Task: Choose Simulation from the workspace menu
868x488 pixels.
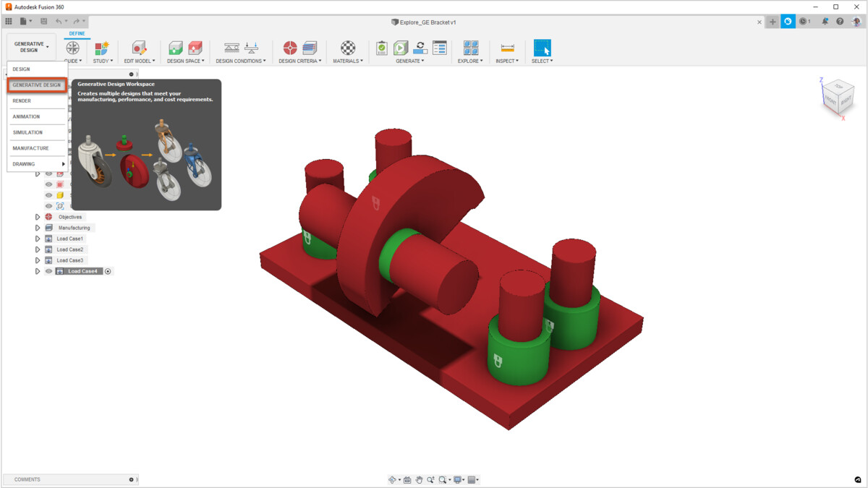Action: click(x=27, y=132)
